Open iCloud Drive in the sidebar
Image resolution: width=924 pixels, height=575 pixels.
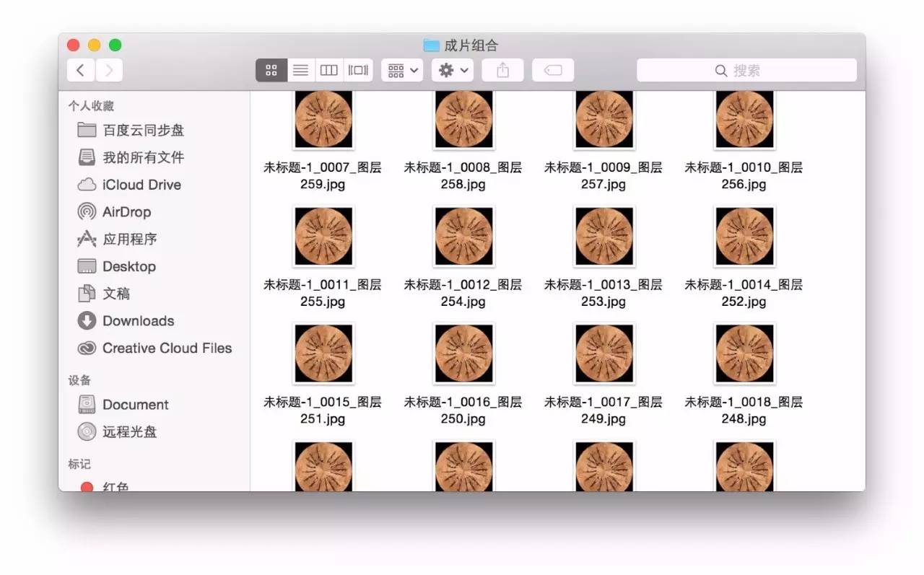point(141,185)
